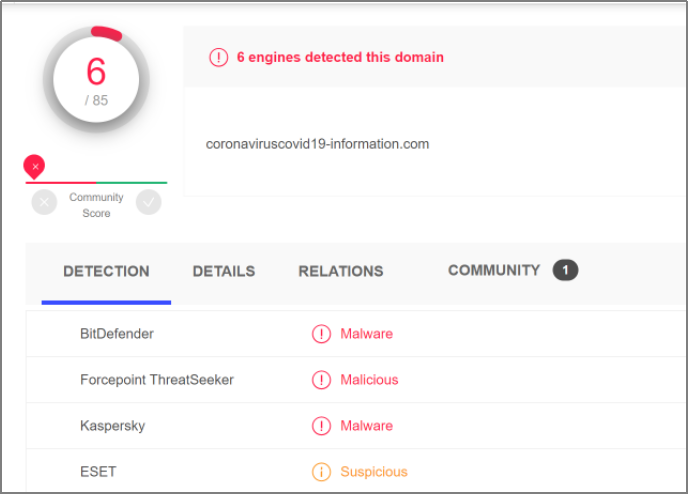
Task: Vote malicious with the X community button
Action: tap(44, 203)
